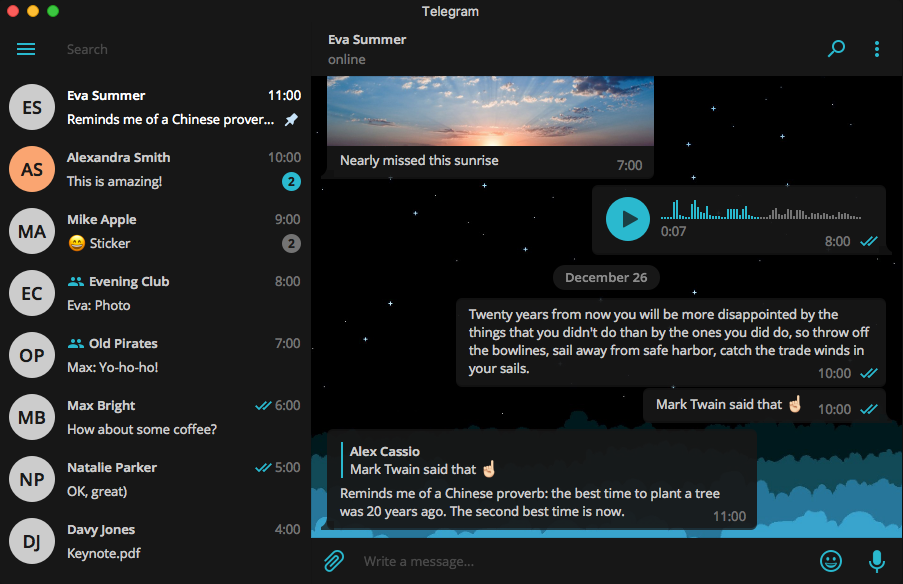Click the online status text
Image resolution: width=903 pixels, height=584 pixels.
pyautogui.click(x=347, y=59)
